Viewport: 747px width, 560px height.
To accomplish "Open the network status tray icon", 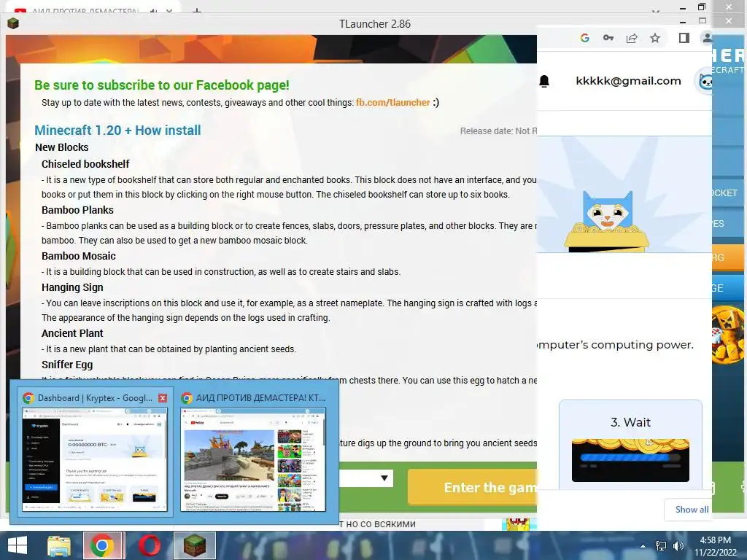I will [661, 546].
